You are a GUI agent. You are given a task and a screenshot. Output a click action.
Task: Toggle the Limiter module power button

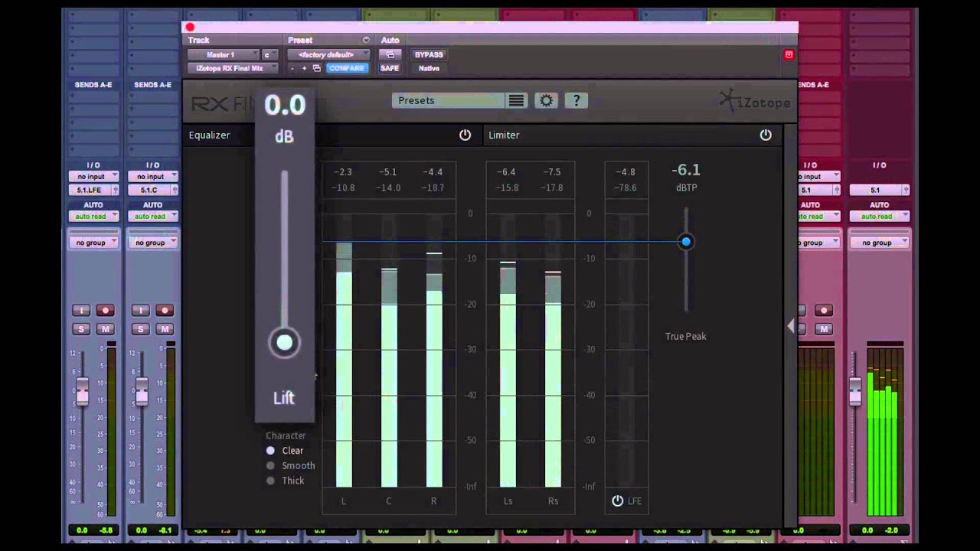766,135
